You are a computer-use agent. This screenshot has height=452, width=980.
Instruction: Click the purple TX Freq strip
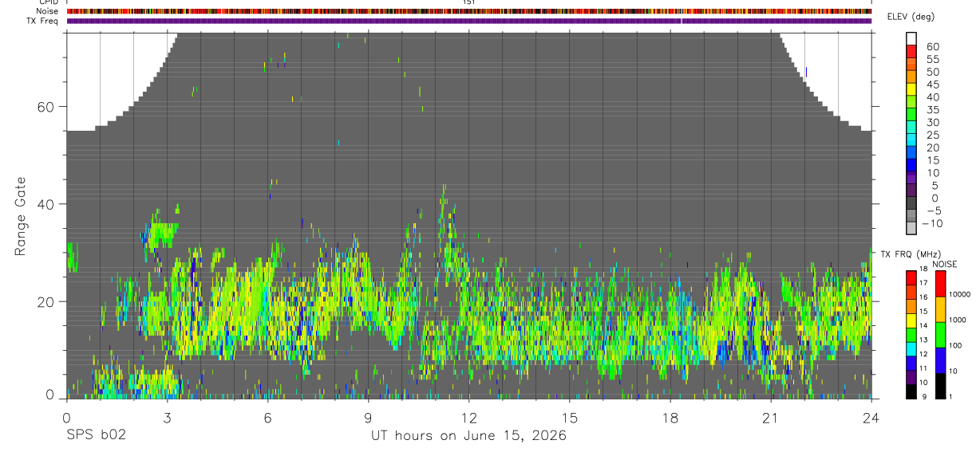(x=469, y=21)
